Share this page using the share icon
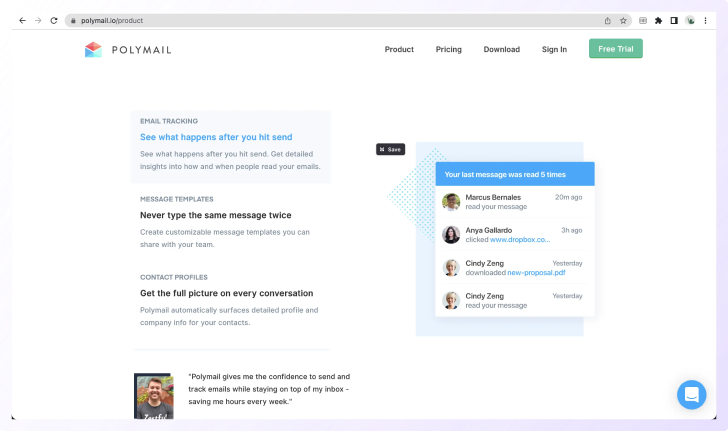This screenshot has height=431, width=728. tap(607, 20)
